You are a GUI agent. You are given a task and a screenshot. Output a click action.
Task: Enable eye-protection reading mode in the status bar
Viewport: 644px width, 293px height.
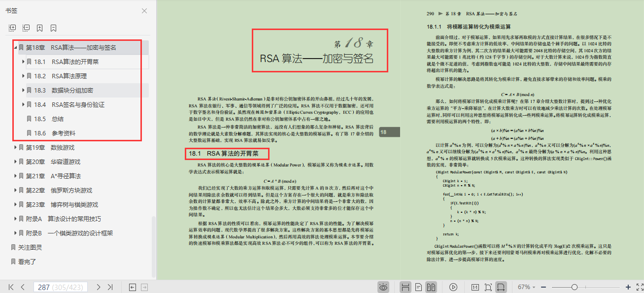coord(384,287)
